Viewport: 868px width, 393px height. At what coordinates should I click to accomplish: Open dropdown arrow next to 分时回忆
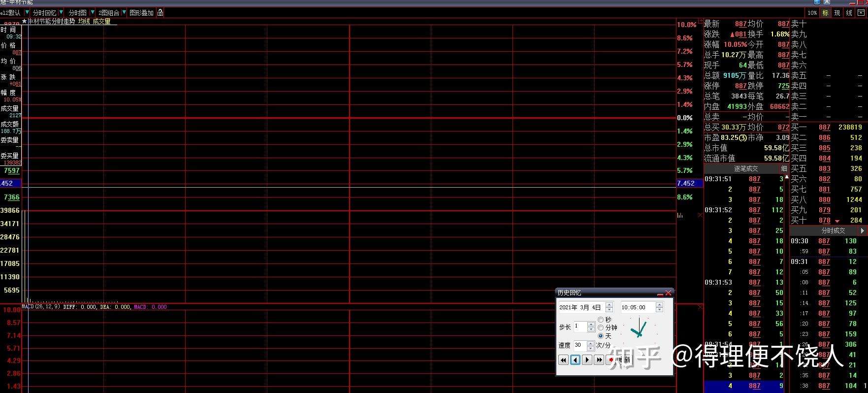click(61, 12)
